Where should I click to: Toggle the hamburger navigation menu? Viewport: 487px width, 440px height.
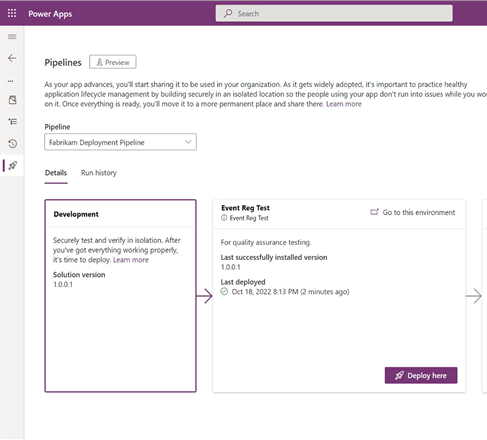[x=12, y=37]
